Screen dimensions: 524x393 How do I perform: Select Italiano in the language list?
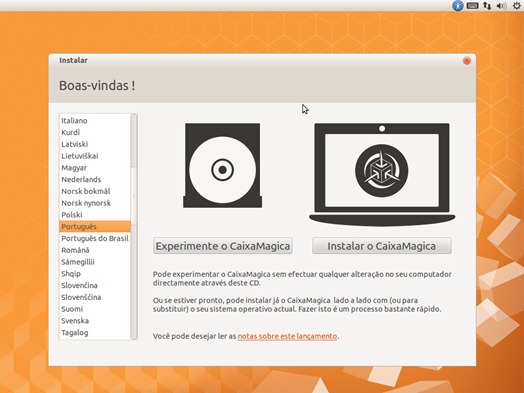click(x=95, y=121)
